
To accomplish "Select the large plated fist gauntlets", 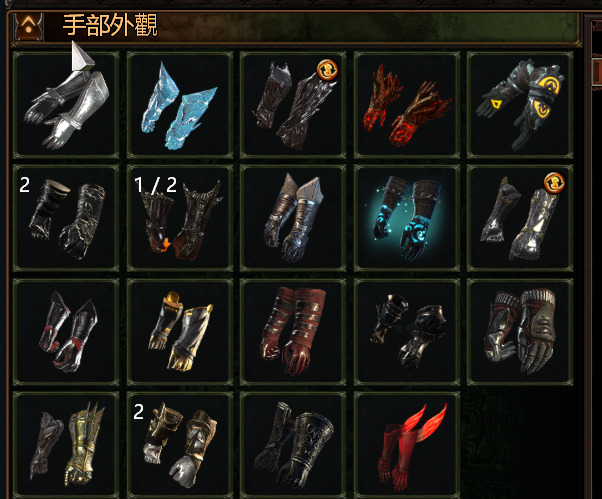I will coord(520,332).
